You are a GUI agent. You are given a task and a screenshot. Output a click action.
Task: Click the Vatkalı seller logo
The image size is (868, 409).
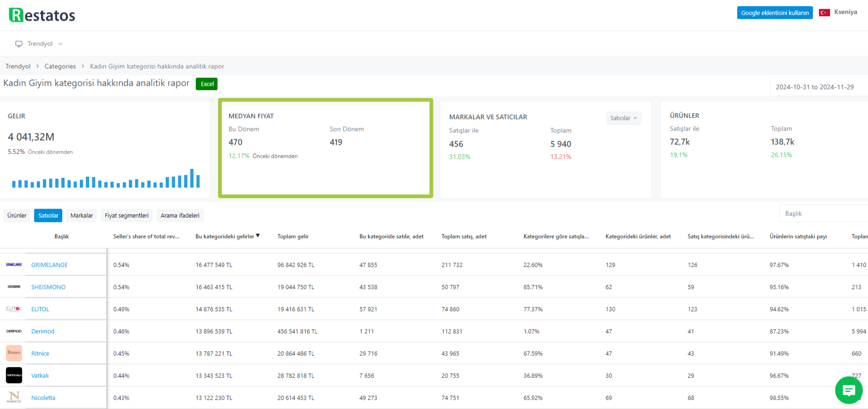click(14, 375)
